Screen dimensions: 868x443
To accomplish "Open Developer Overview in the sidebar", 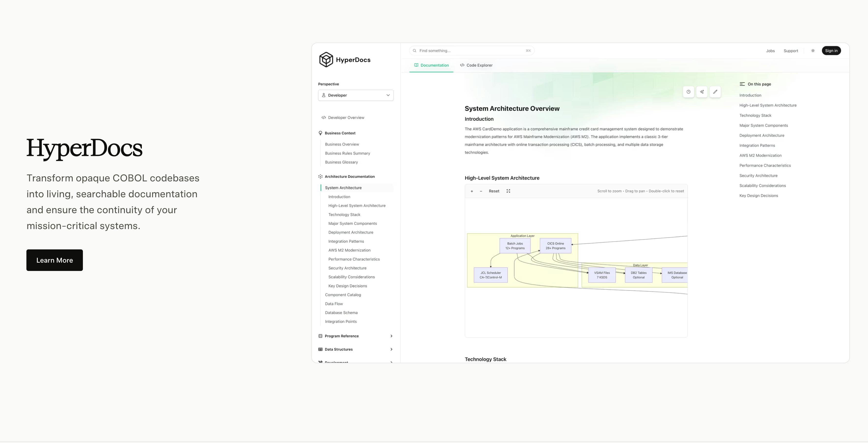I will click(346, 118).
